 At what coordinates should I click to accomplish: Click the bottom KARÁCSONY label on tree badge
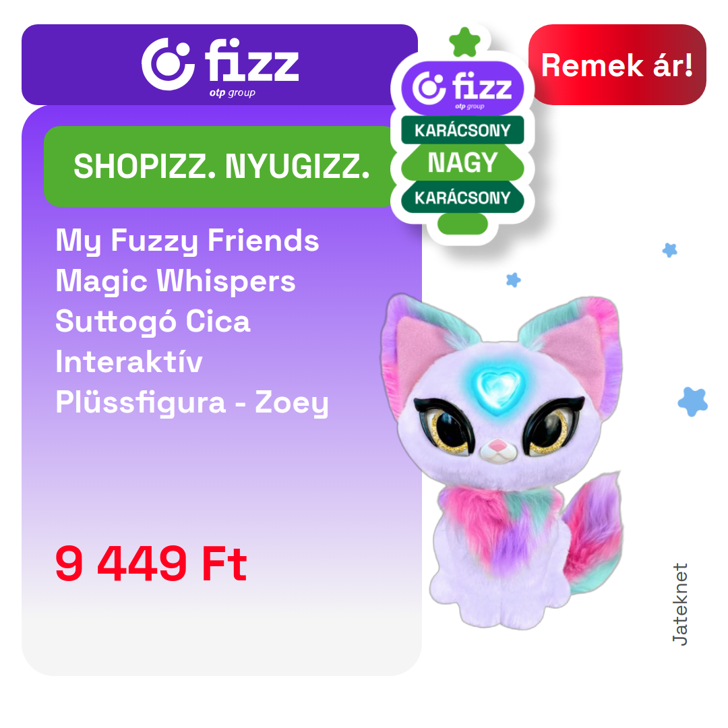coord(462,198)
